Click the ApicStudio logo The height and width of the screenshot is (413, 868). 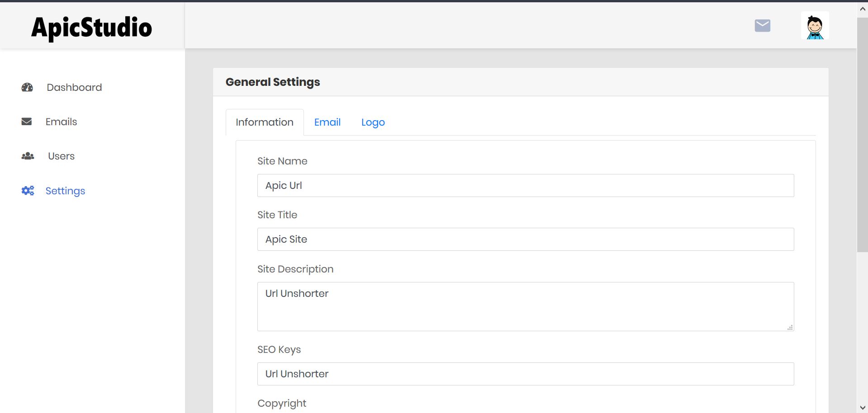click(91, 27)
